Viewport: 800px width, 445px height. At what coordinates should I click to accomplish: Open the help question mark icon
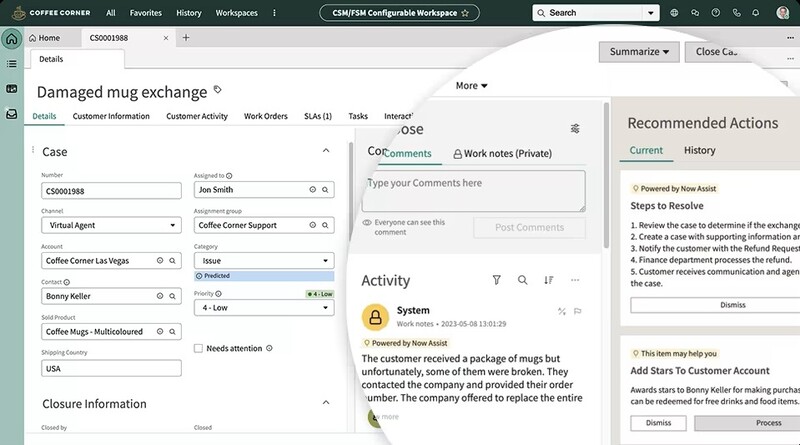point(716,13)
